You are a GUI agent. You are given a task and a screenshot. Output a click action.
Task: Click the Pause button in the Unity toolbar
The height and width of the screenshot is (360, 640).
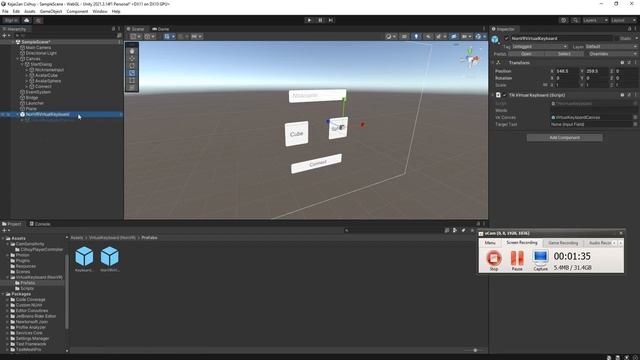[320, 20]
